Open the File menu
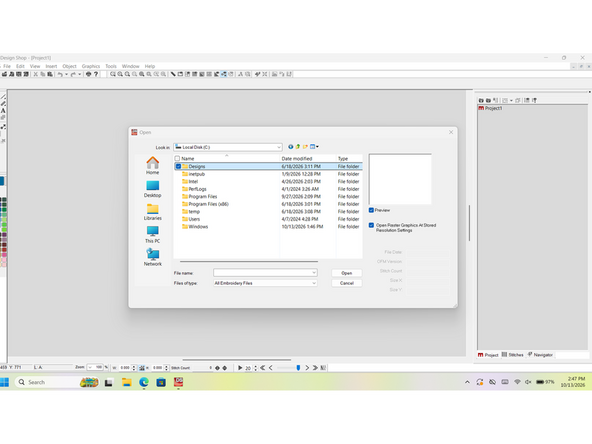Viewport: 592px width, 444px height. coord(7,66)
